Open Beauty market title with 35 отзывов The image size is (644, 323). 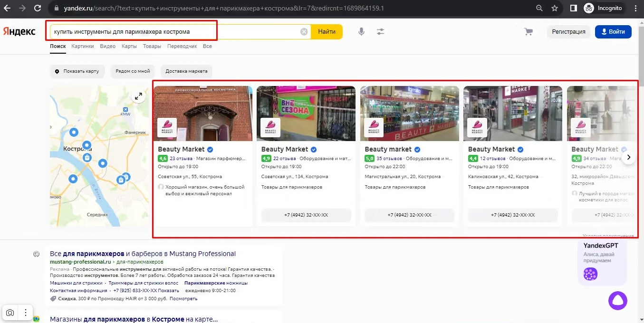388,149
